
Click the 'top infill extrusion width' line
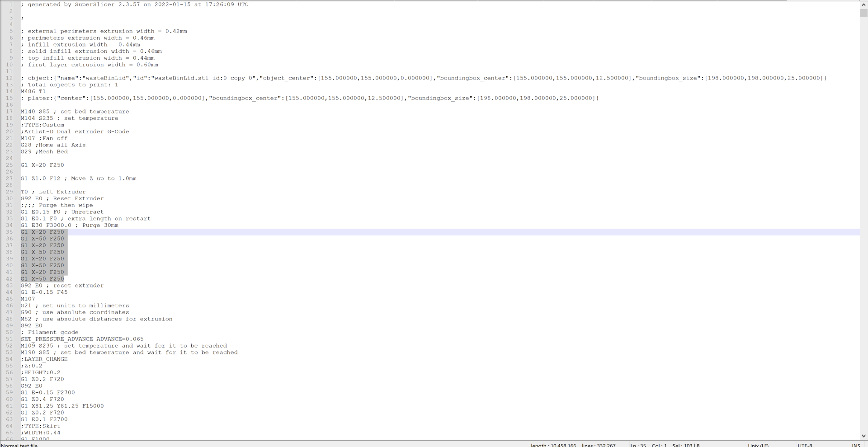87,58
